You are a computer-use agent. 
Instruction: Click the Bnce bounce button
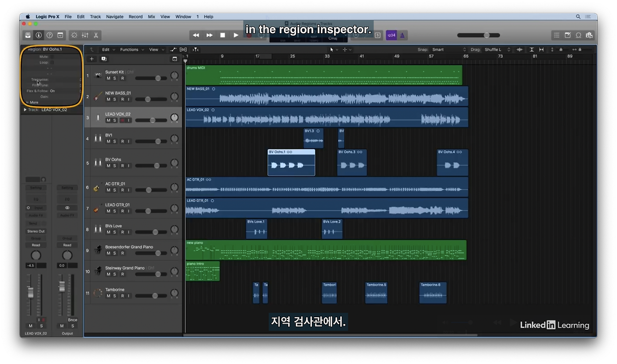coord(72,320)
